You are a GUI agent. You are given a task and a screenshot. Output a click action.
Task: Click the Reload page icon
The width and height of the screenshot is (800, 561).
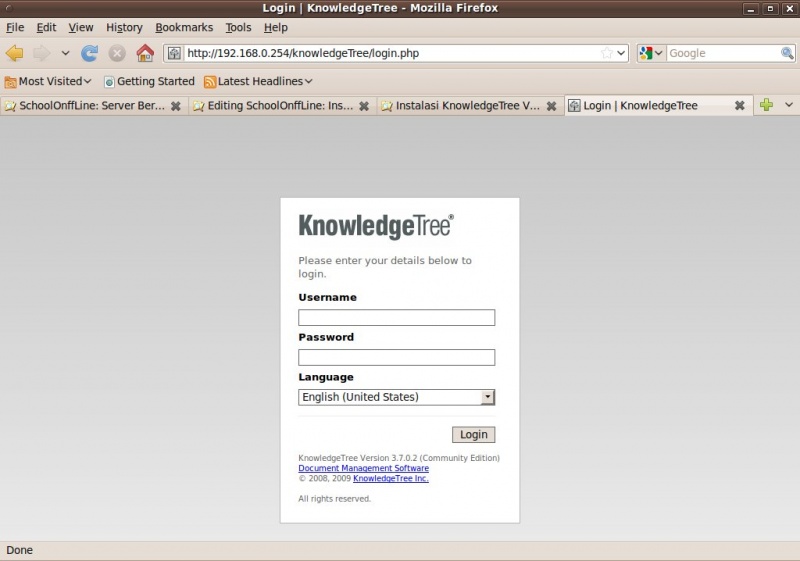(x=90, y=53)
